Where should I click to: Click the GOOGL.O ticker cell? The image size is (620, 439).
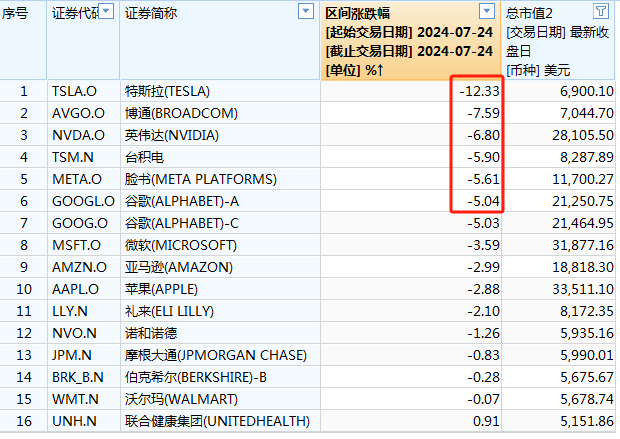[x=83, y=201]
